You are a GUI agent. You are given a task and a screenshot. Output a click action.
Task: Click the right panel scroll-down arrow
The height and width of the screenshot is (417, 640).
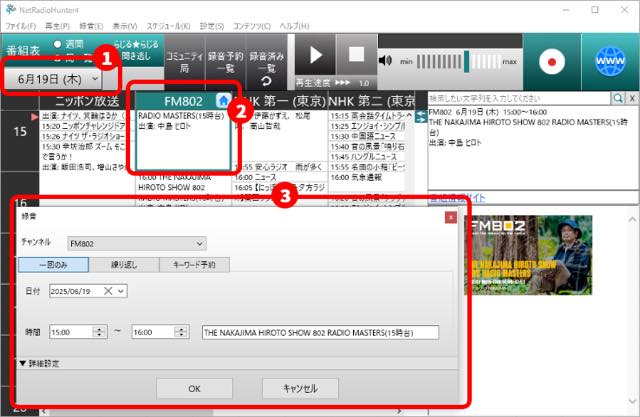[x=632, y=401]
